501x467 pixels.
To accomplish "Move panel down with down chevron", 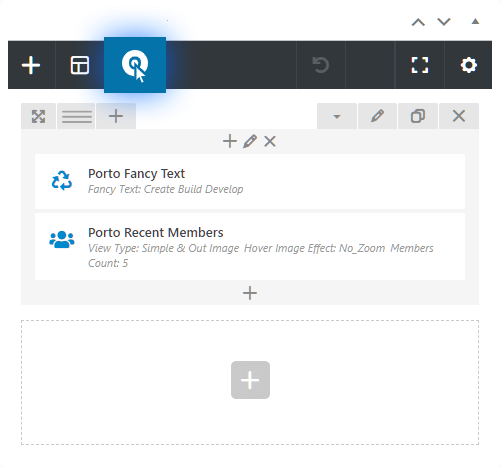I will point(444,22).
